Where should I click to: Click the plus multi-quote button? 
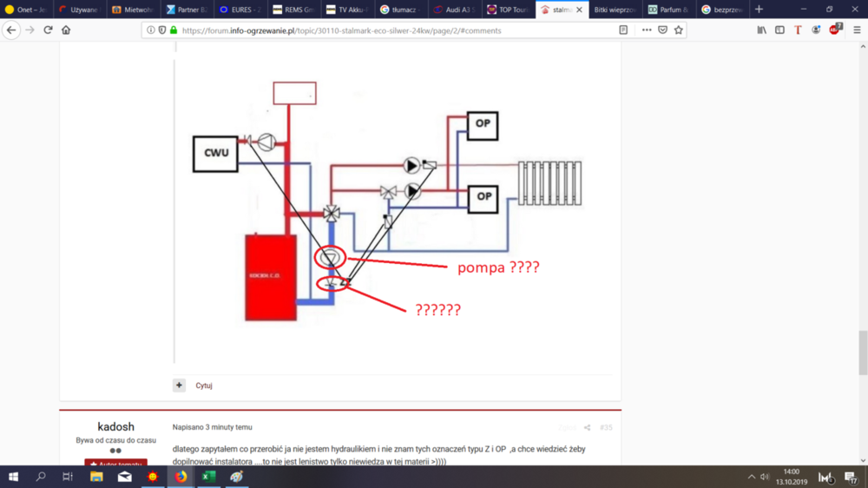click(x=179, y=386)
